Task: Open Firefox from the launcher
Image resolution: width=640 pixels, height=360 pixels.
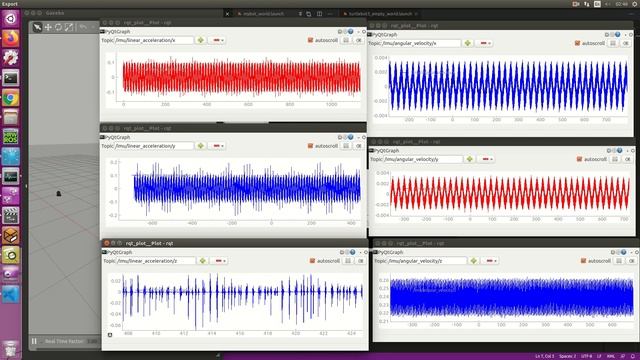Action: [11, 38]
